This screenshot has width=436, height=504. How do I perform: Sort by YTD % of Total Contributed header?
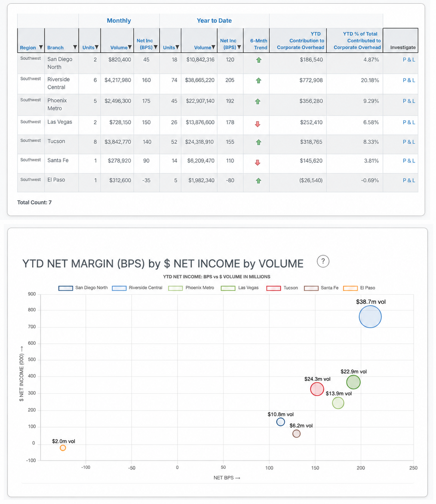pos(357,40)
